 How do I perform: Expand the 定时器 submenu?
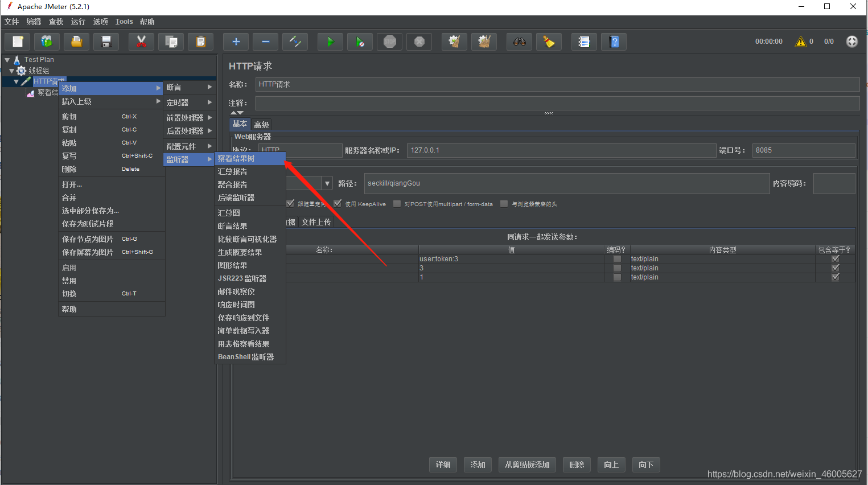[x=189, y=102]
